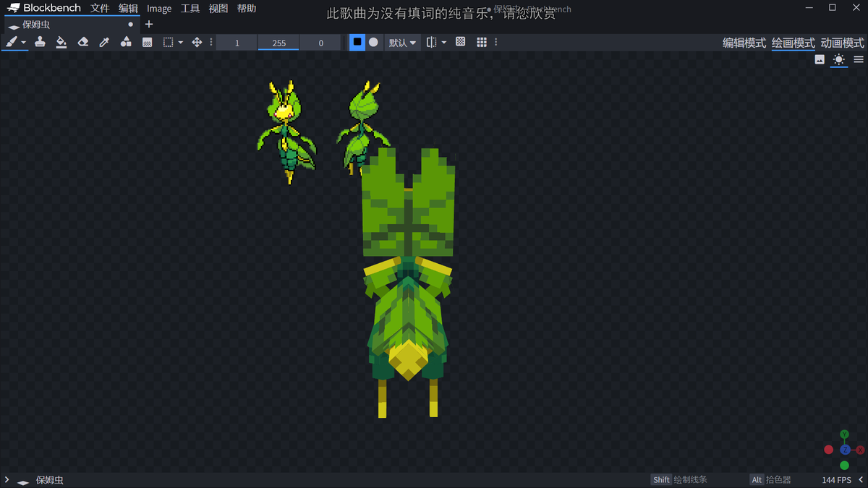Viewport: 868px width, 488px height.
Task: Select the 保姆虫 project tab
Action: 69,25
